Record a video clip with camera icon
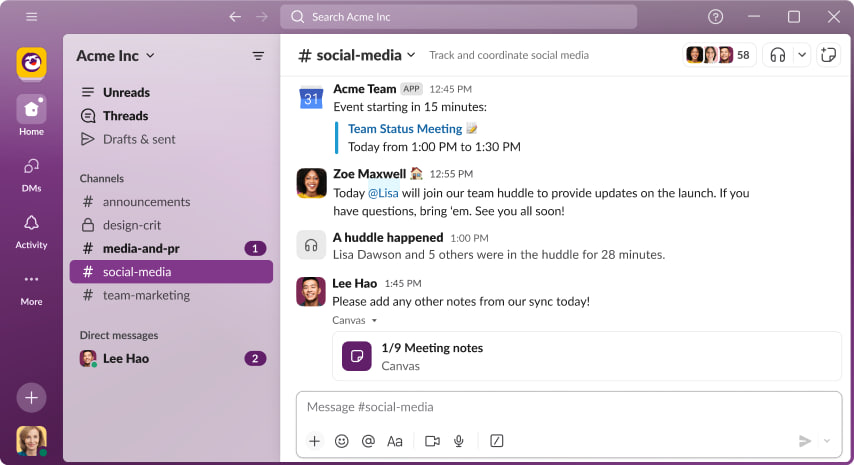Viewport: 854px width, 465px height. tap(432, 441)
